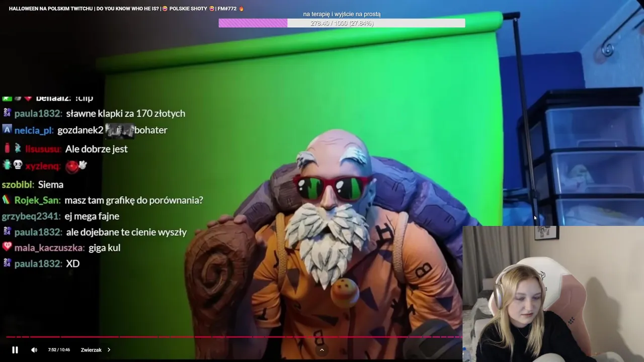This screenshot has width=644, height=362.
Task: Click chat username xyzlenq
Action: 43,166
